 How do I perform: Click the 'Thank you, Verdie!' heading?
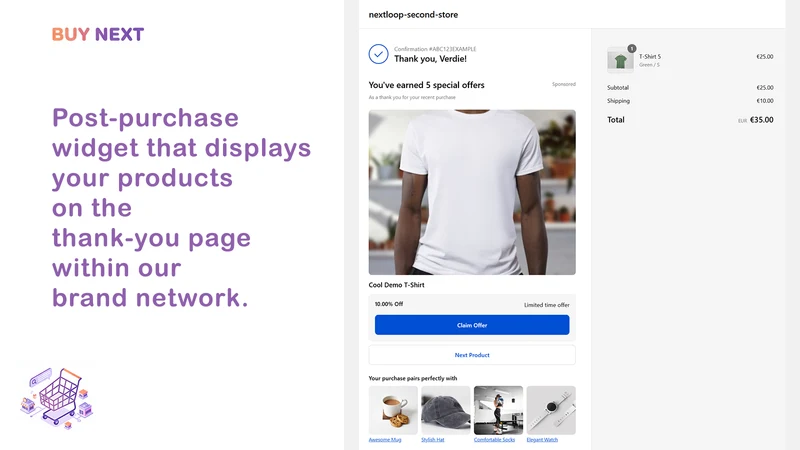[430, 59]
